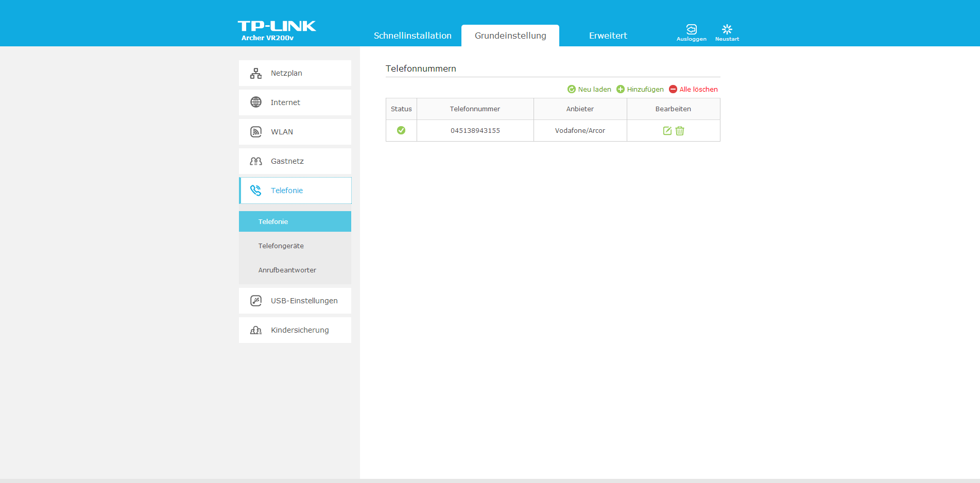This screenshot has width=980, height=483.
Task: Click the Neu laden refresh icon
Action: coord(571,89)
